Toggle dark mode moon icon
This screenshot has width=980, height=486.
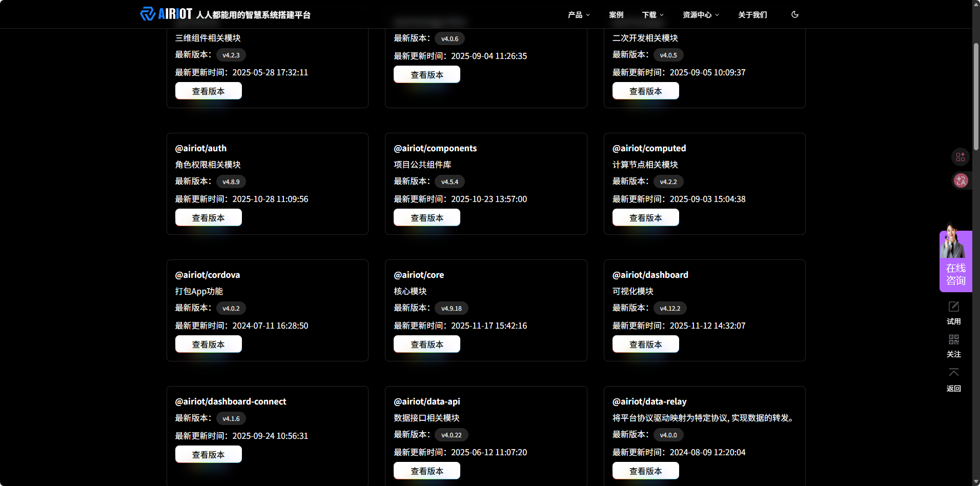tap(794, 14)
